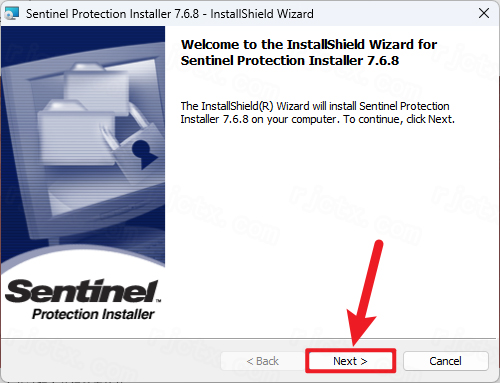Click the horizontal separator above the buttons
This screenshot has height=383, width=500.
click(248, 339)
